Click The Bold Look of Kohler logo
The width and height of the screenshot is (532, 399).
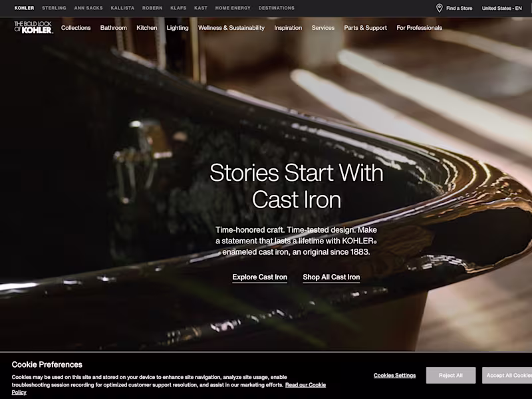pyautogui.click(x=33, y=27)
